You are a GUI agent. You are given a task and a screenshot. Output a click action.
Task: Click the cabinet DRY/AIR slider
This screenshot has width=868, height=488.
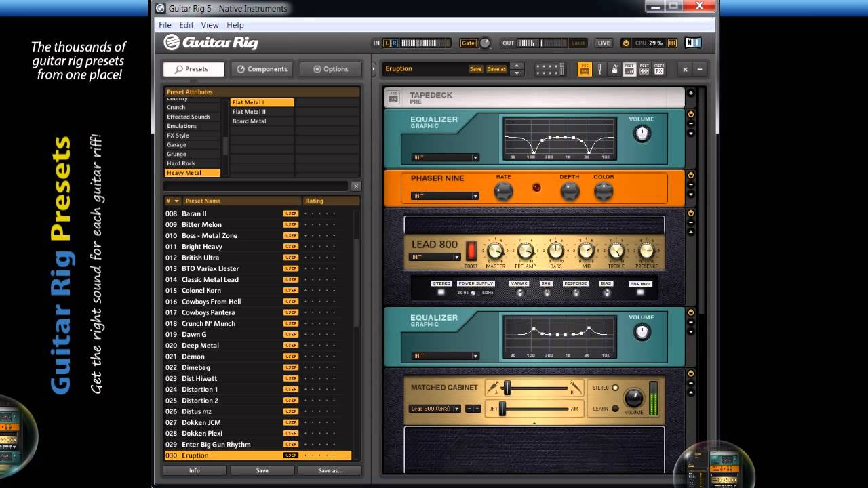click(x=535, y=409)
